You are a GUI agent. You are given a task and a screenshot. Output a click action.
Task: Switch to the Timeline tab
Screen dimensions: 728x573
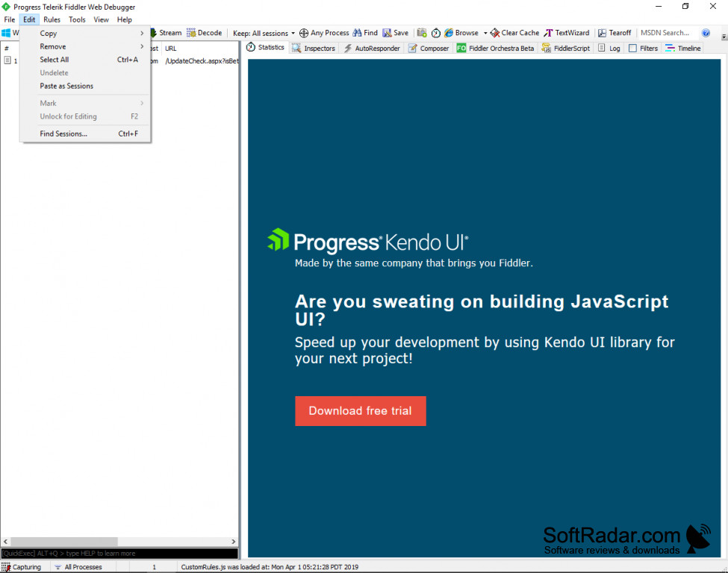683,48
